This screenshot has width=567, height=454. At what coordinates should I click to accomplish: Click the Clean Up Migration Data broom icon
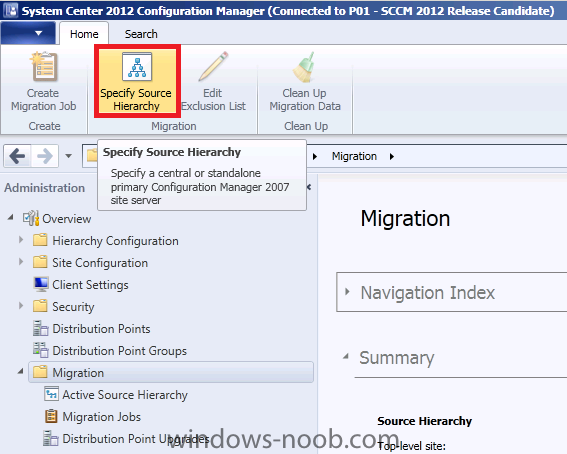pos(304,67)
